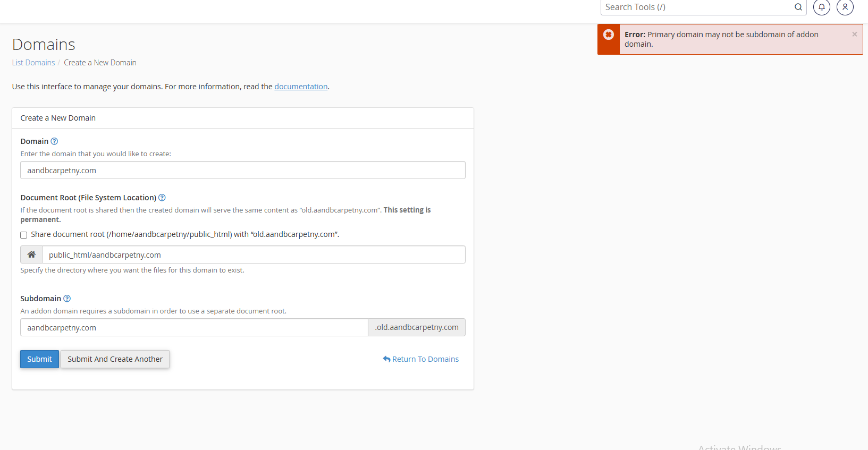The height and width of the screenshot is (450, 868).
Task: Click the Document Root help icon
Action: 162,198
